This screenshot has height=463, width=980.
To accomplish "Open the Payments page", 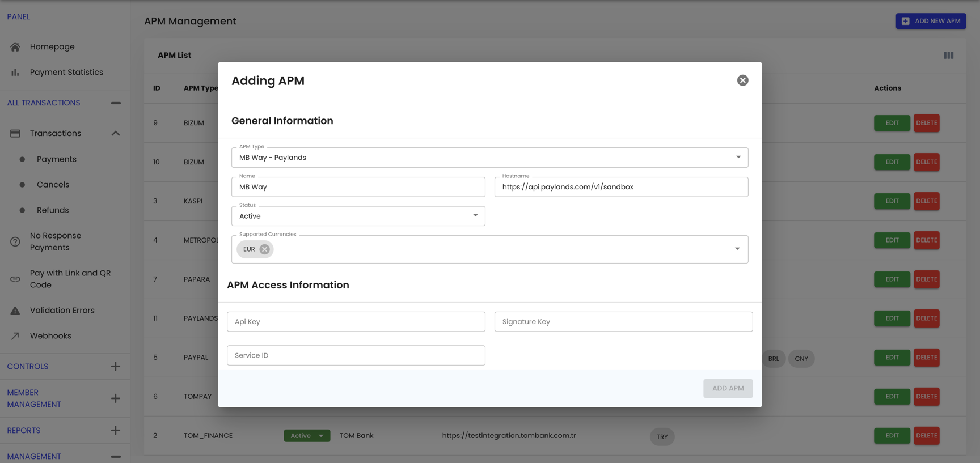I will pos(57,159).
